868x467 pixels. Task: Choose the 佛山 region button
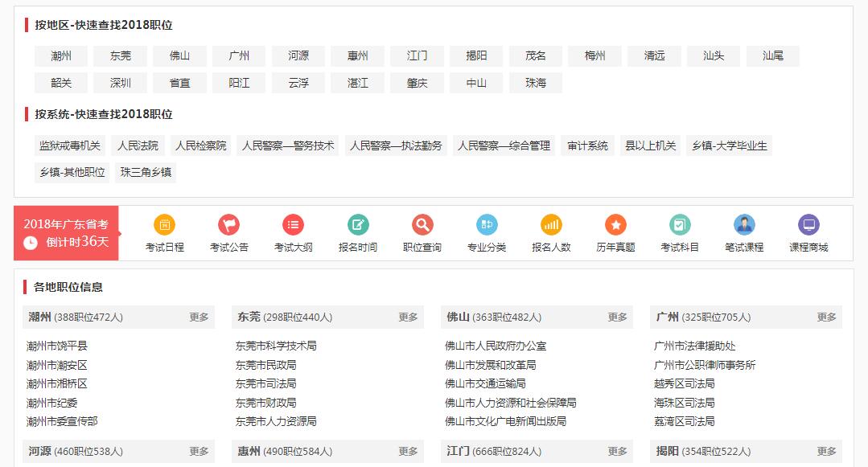[179, 56]
